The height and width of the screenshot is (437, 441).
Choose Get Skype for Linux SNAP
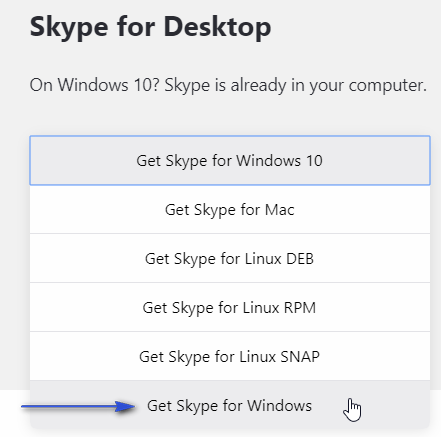pos(230,356)
